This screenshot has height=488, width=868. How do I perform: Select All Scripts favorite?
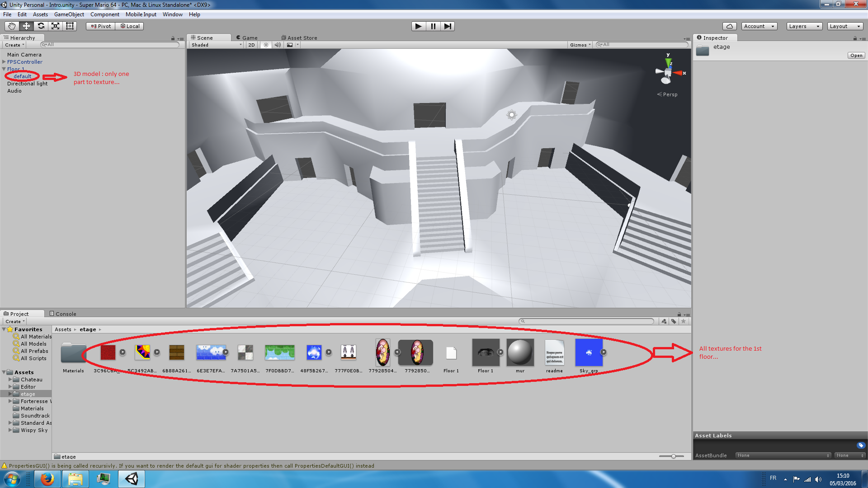point(30,358)
